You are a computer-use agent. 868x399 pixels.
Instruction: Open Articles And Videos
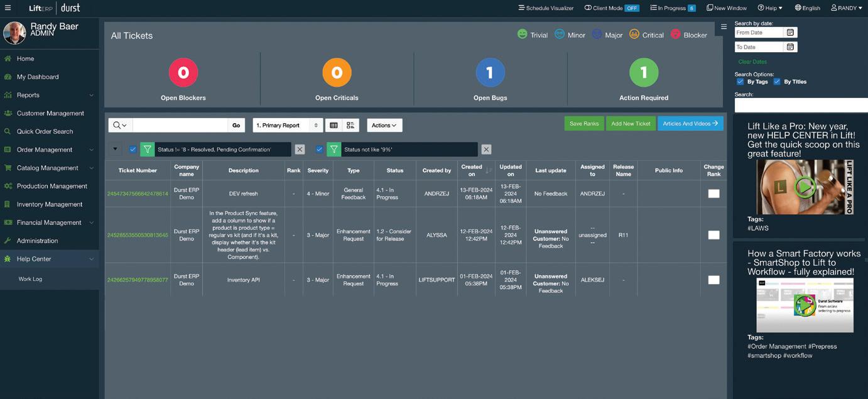coord(690,124)
